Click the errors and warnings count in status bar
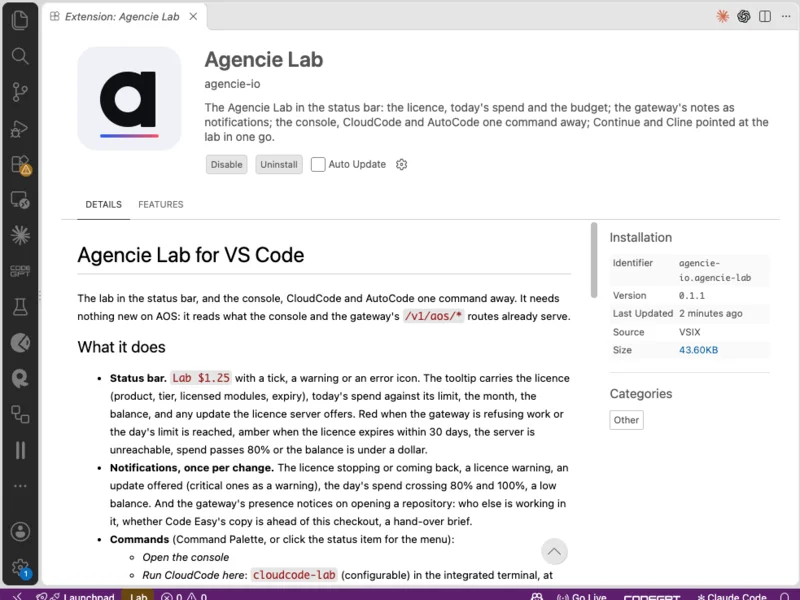The image size is (800, 600). [x=183, y=596]
